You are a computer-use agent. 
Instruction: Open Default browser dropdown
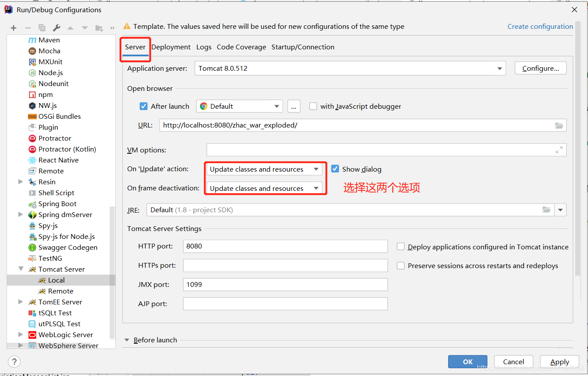pos(240,106)
